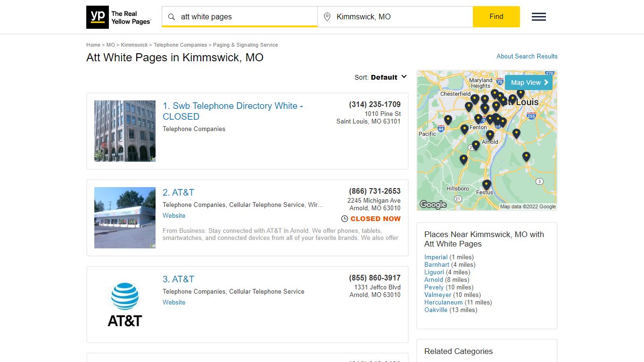
Task: Click the Related Categories heading
Action: [458, 351]
